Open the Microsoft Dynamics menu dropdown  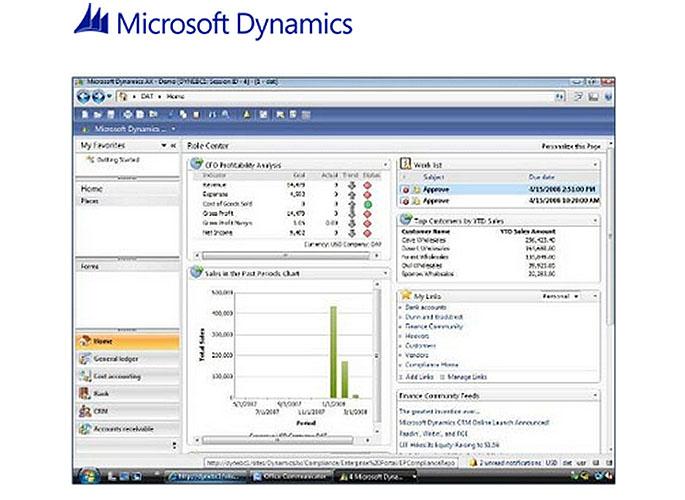coord(173,129)
